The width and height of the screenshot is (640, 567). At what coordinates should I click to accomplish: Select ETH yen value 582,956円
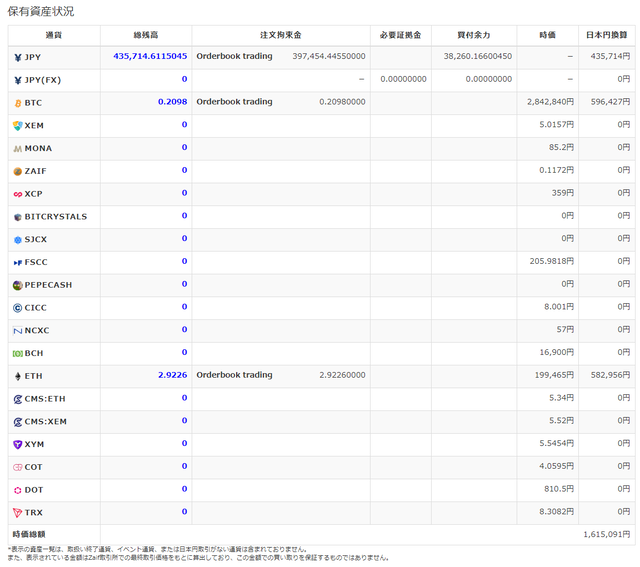[x=611, y=375]
